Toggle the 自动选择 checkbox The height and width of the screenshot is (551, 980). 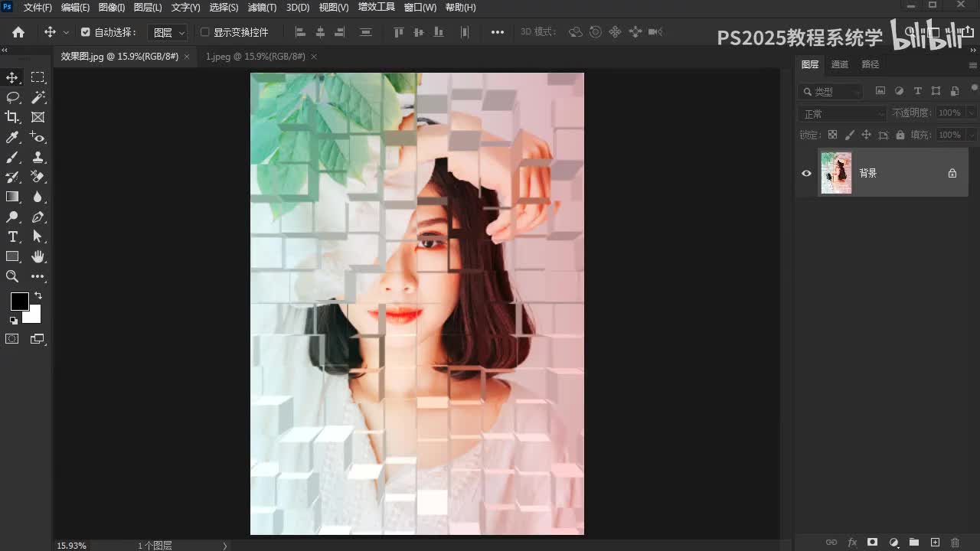click(x=85, y=32)
